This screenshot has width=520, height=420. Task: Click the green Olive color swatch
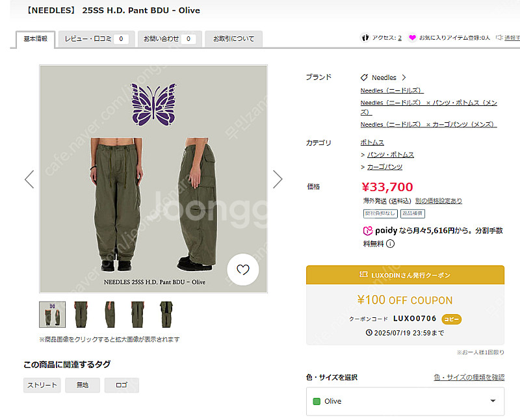(318, 400)
